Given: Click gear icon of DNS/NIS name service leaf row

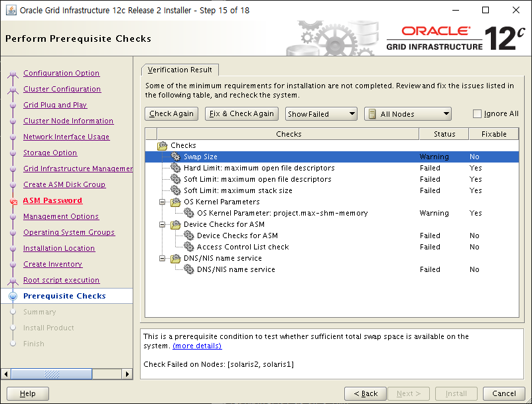Looking at the screenshot, I should coord(188,269).
